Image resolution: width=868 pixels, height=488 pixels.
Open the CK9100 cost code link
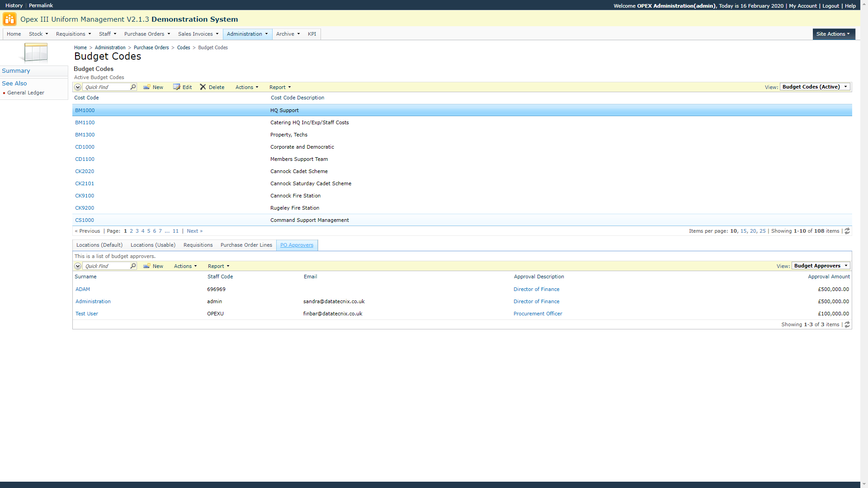coord(85,196)
